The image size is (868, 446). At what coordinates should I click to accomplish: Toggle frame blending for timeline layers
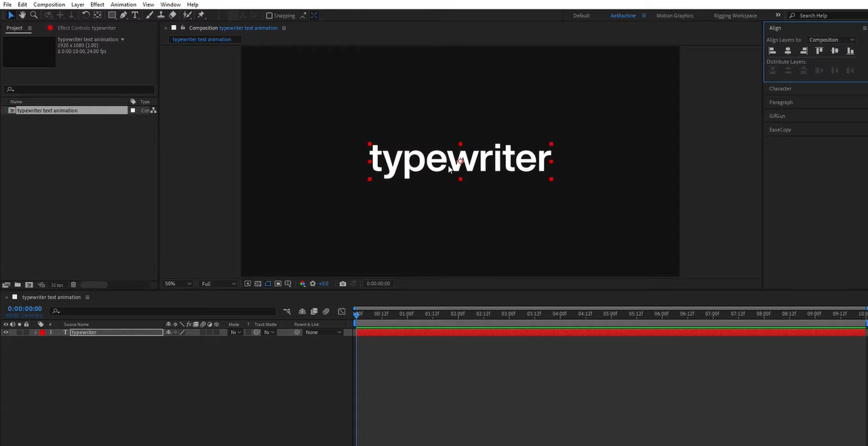point(313,312)
